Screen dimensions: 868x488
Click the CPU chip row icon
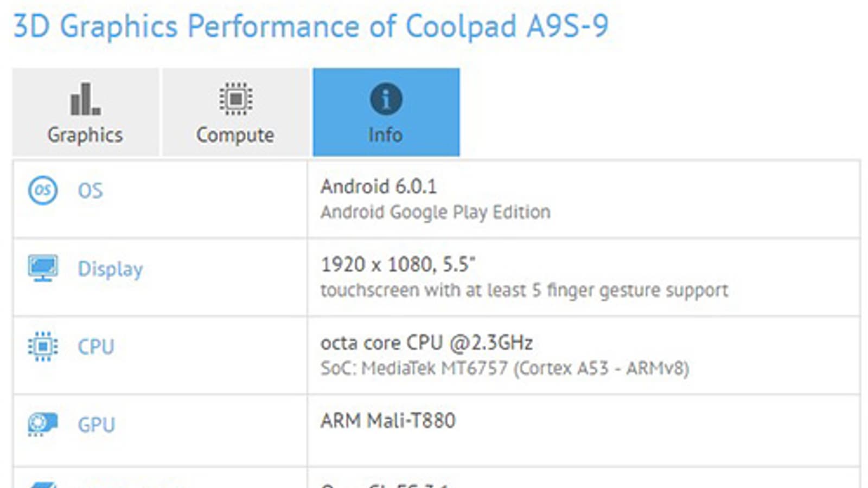point(43,346)
